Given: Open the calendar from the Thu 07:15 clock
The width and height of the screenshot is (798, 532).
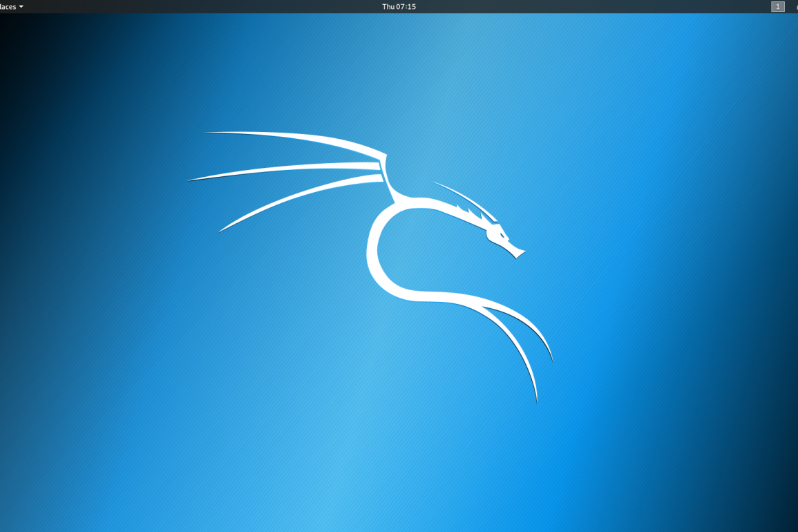Looking at the screenshot, I should (x=399, y=7).
